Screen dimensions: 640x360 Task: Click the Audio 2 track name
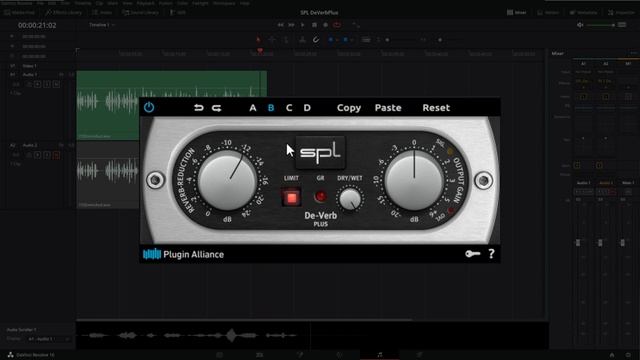click(30, 145)
